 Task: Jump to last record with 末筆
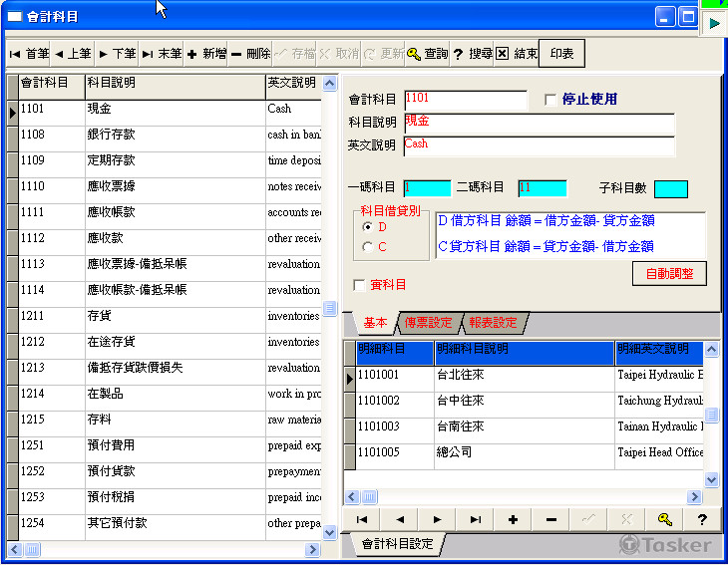pyautogui.click(x=162, y=54)
